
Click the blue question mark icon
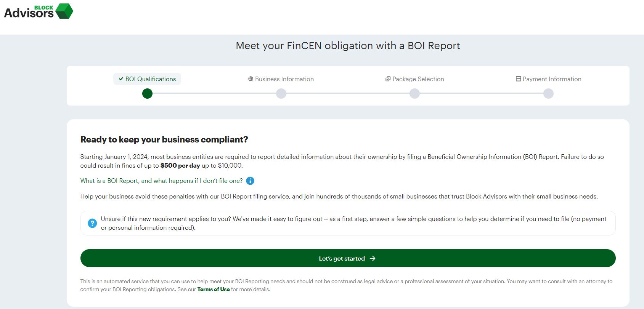(92, 223)
